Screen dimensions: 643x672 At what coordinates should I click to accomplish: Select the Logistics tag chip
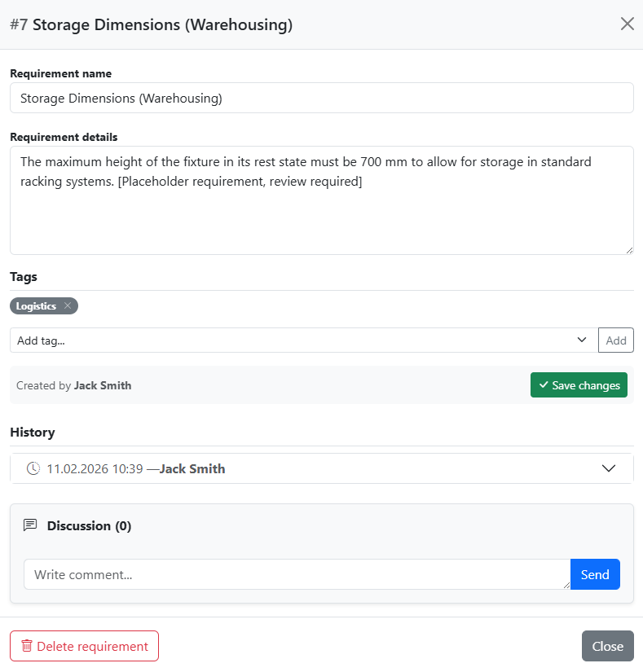(37, 305)
